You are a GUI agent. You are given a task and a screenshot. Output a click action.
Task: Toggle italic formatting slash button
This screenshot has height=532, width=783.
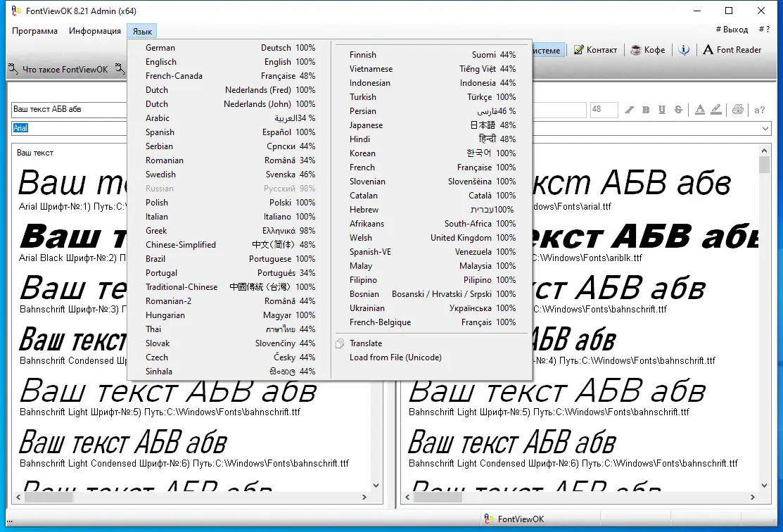pos(630,109)
